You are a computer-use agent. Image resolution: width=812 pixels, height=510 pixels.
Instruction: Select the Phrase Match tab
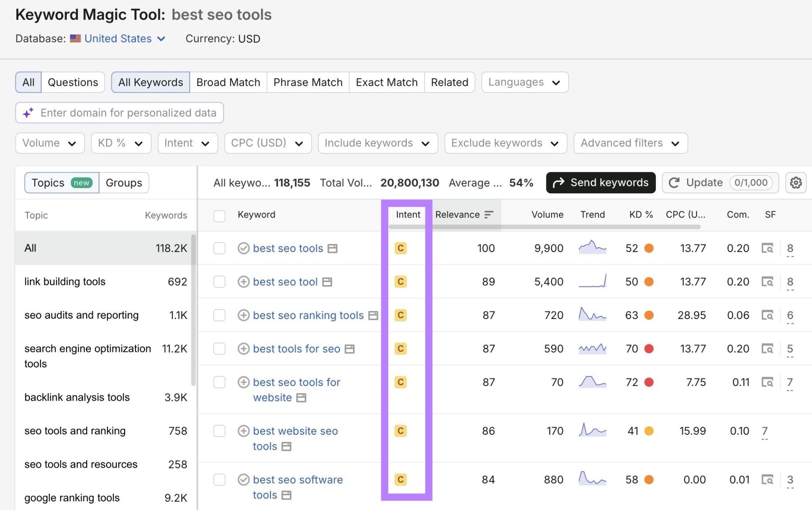tap(308, 82)
